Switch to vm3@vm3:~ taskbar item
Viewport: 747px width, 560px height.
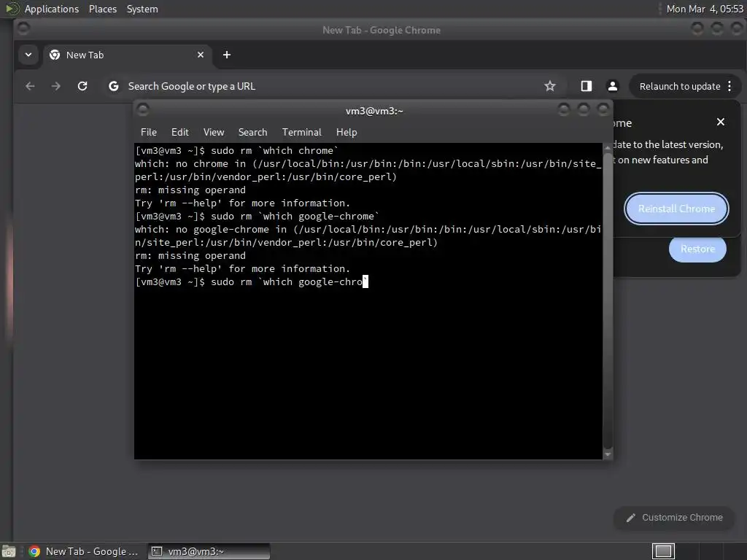point(209,551)
